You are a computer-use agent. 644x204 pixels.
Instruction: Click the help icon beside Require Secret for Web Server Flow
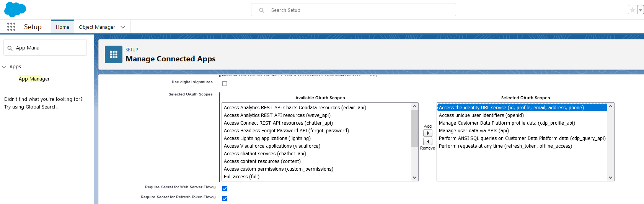[215, 188]
